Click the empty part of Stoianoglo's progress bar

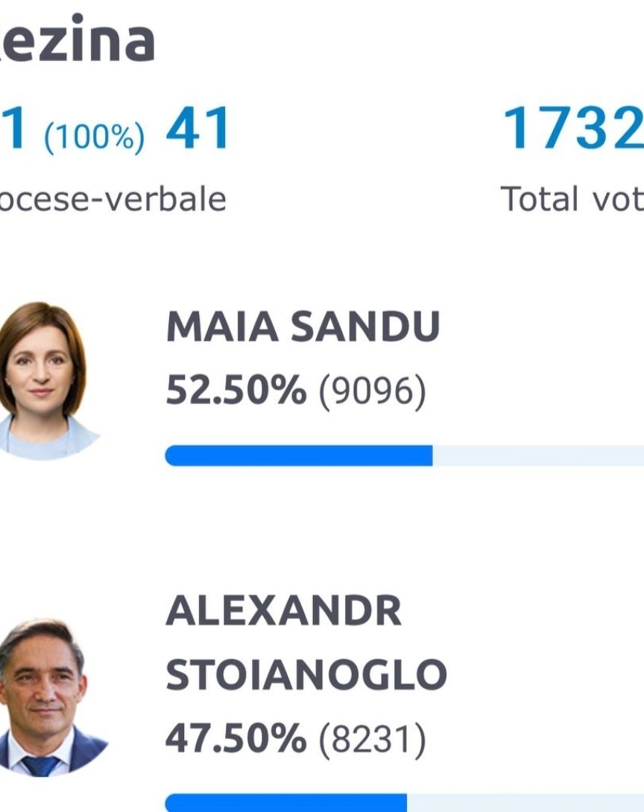(x=525, y=802)
